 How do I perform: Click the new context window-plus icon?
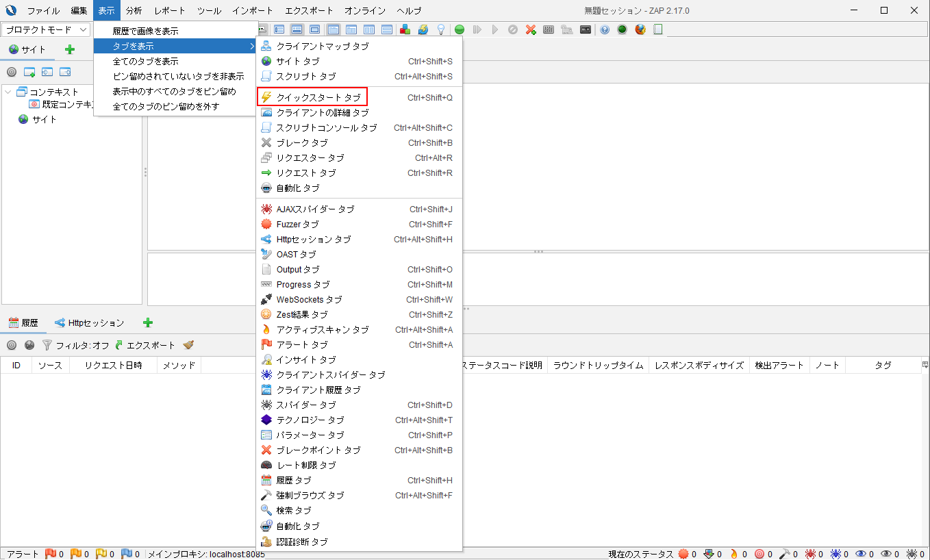pos(29,72)
